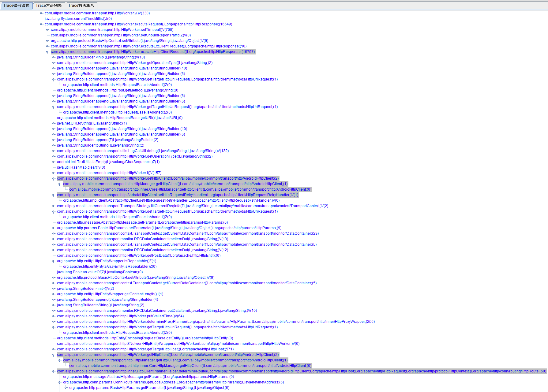Expand the HttpWorker.setTimeout node handle
The image size is (548, 392).
47,30
